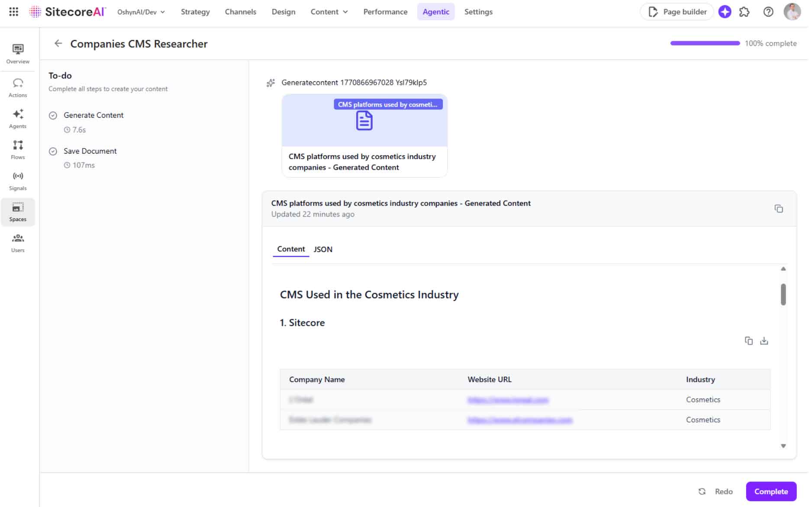
Task: Click the Company Name column header
Action: click(x=317, y=379)
